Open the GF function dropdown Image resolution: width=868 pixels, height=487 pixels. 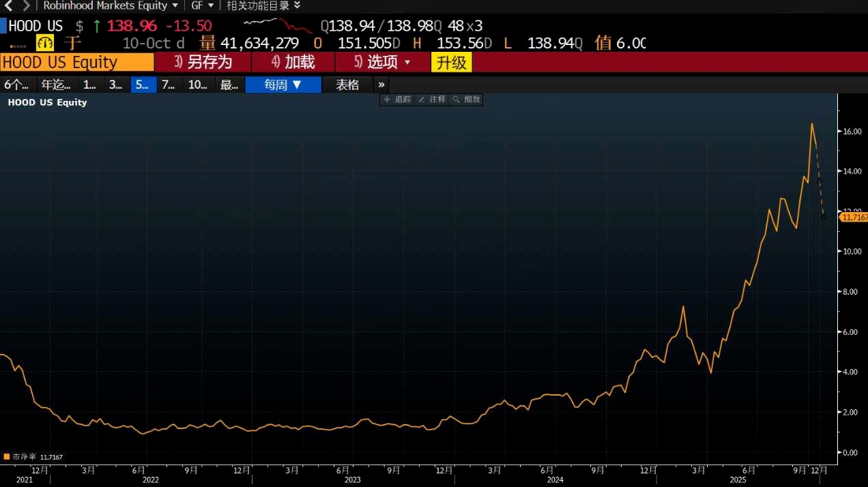click(x=202, y=5)
